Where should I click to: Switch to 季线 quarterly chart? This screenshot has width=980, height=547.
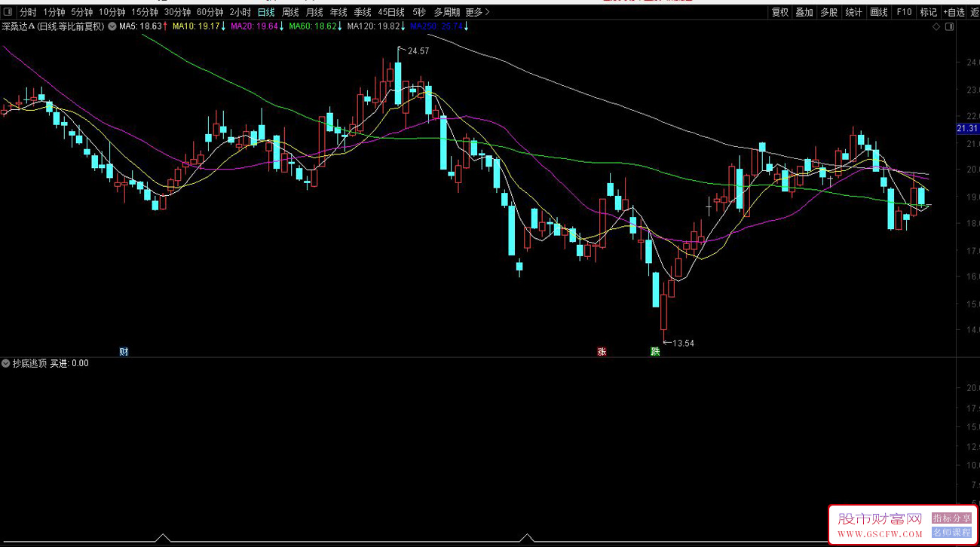(363, 12)
